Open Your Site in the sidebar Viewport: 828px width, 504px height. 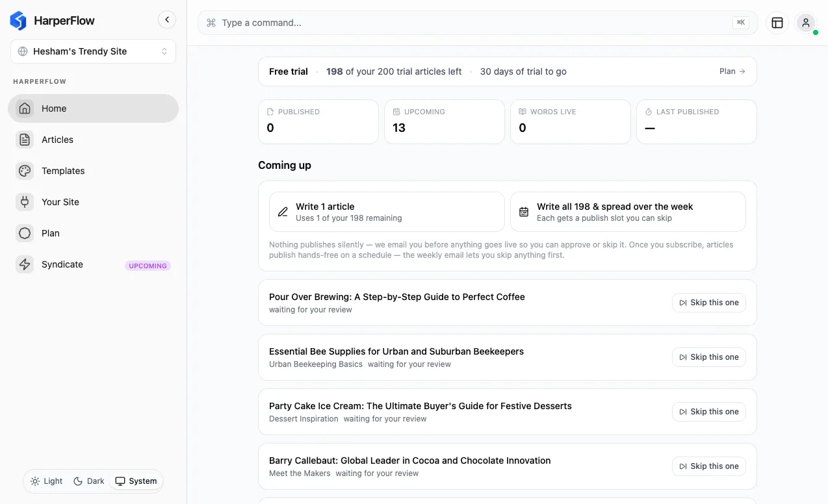pos(93,202)
